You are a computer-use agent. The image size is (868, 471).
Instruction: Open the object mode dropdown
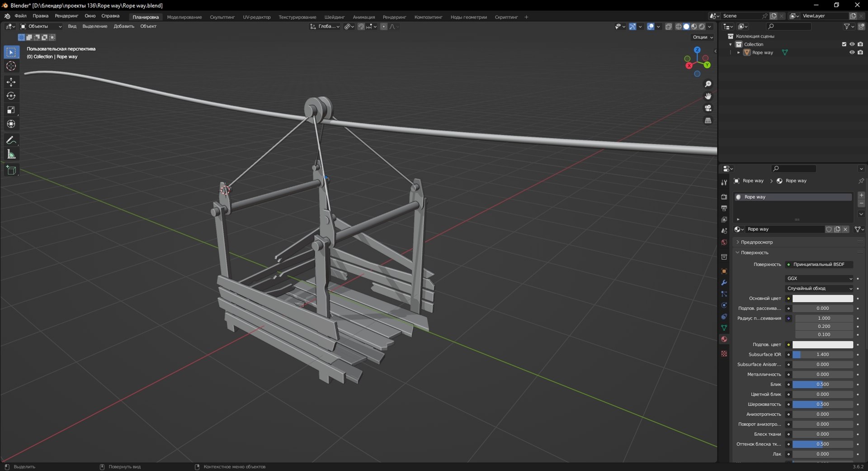(x=41, y=26)
